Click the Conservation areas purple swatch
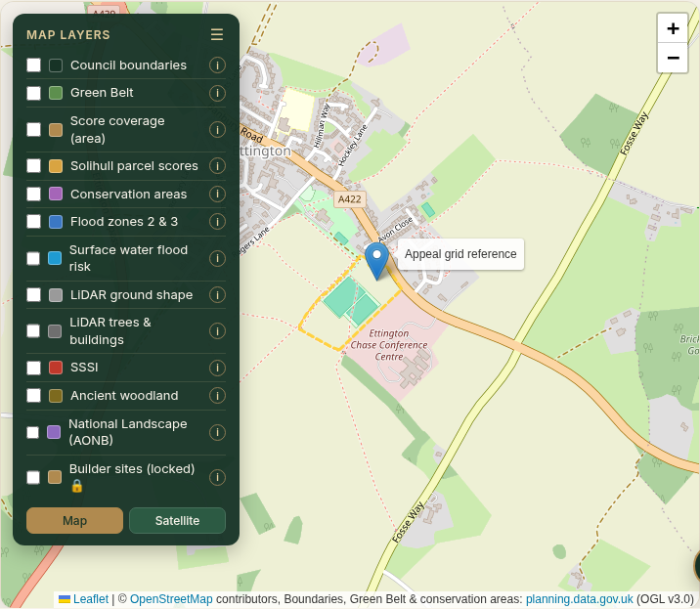The image size is (700, 609). (x=56, y=194)
